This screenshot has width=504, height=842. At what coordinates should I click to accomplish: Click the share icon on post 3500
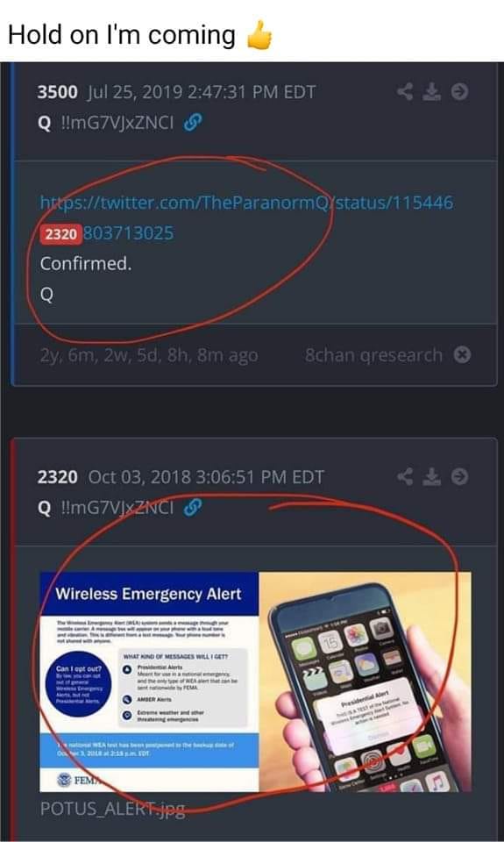point(405,92)
